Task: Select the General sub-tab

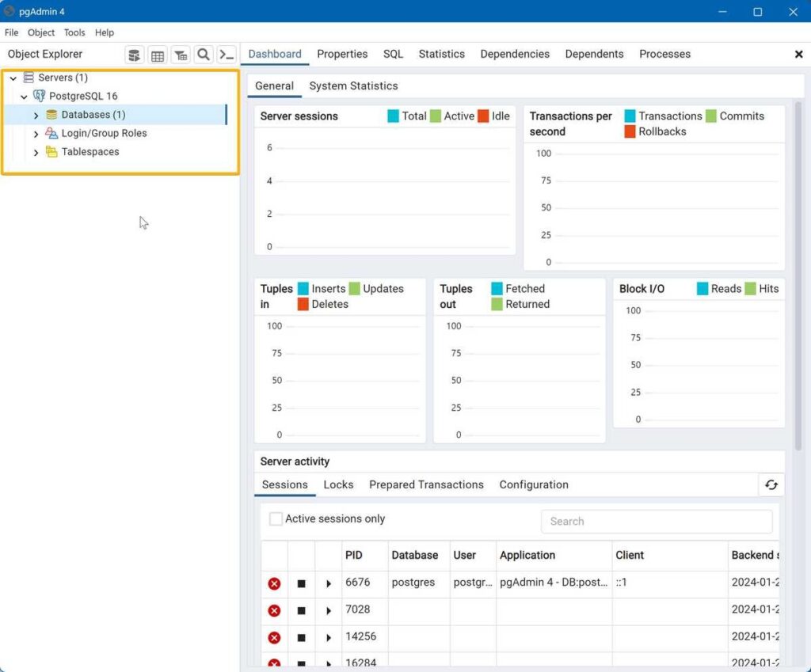Action: point(274,85)
